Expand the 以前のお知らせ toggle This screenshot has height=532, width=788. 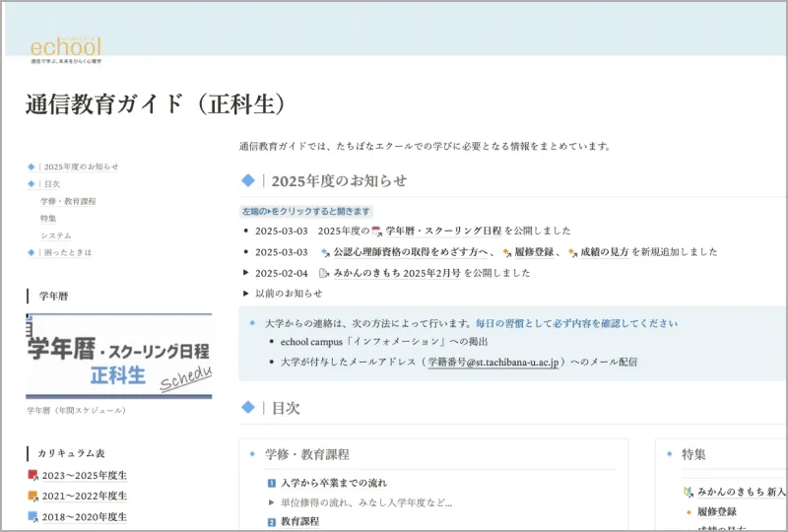(245, 294)
